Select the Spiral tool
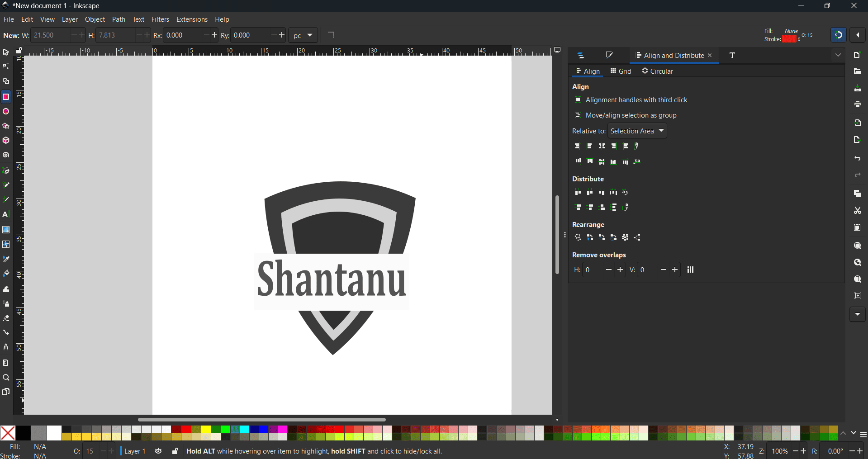 (x=6, y=155)
